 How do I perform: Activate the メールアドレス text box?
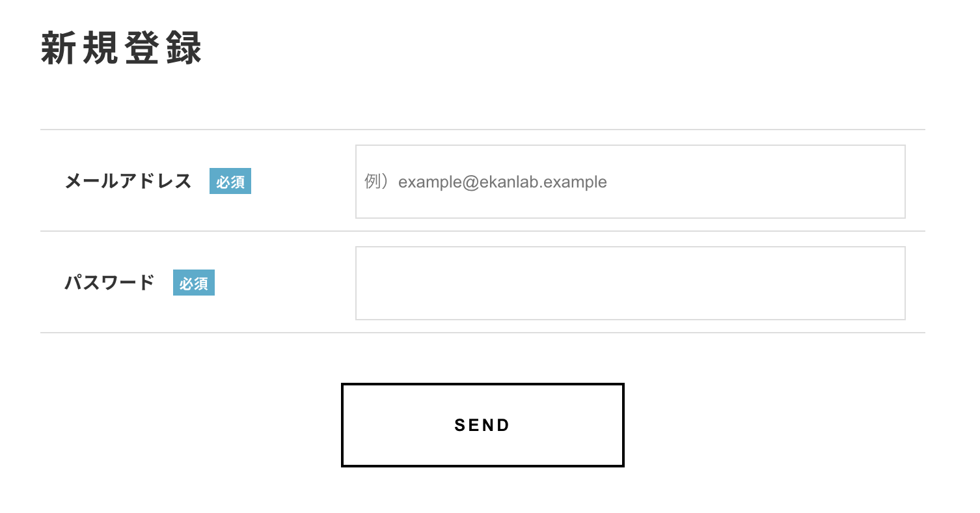point(630,182)
